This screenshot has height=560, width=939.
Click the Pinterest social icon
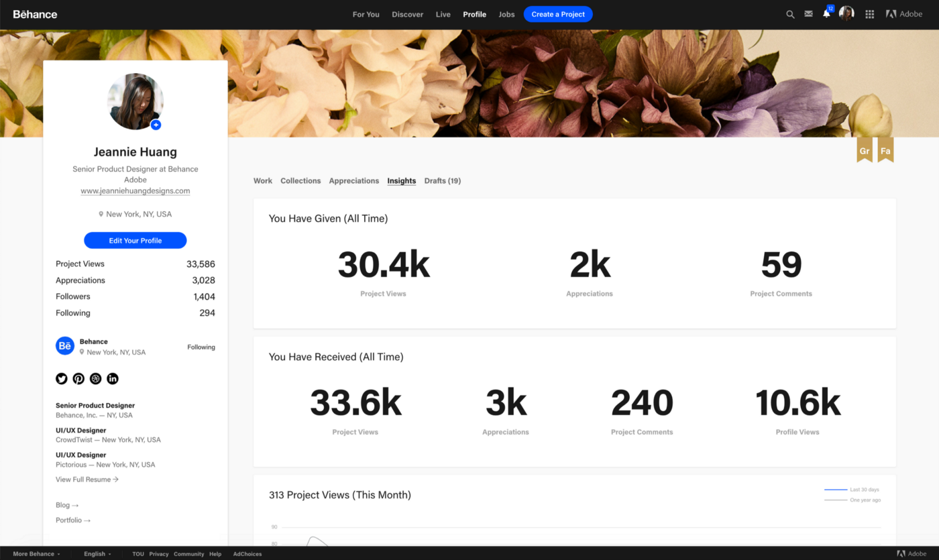[x=78, y=379]
